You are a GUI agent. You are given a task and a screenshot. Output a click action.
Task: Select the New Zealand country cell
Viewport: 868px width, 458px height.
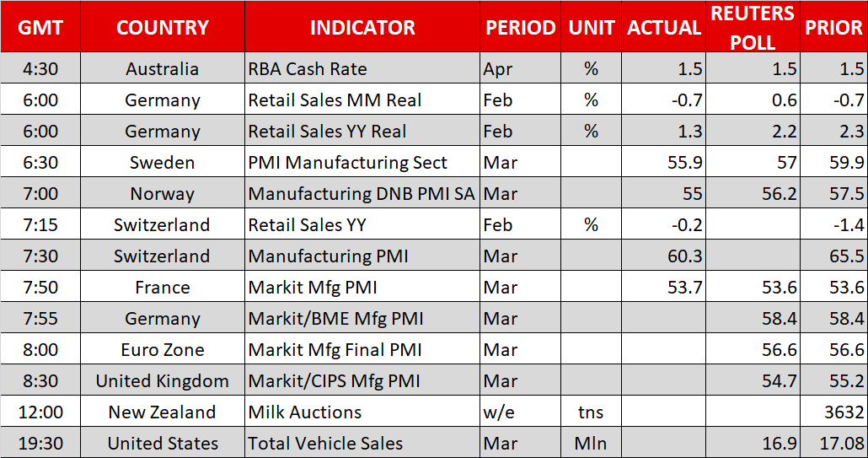point(163,412)
